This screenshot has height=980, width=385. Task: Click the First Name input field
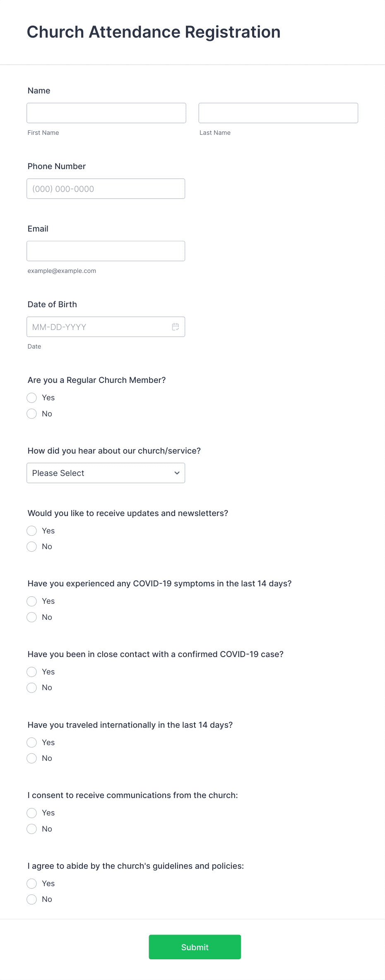coord(106,112)
